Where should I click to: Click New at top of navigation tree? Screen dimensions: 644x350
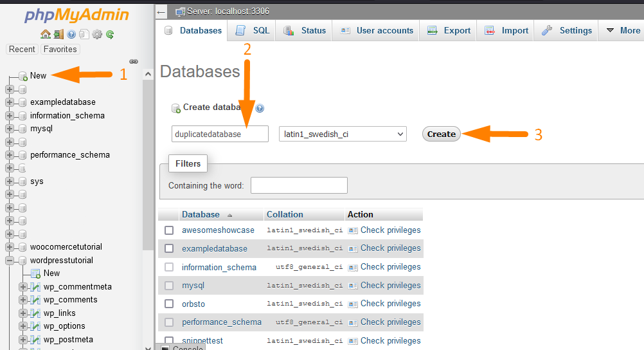tap(38, 76)
